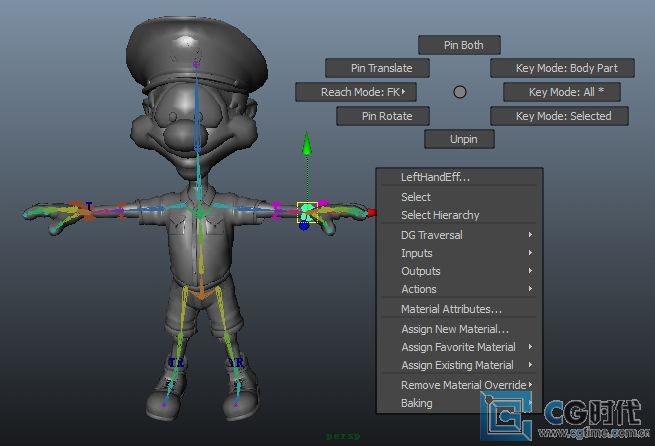Click the Unpin marking menu button
Image resolution: width=655 pixels, height=446 pixels.
point(460,139)
